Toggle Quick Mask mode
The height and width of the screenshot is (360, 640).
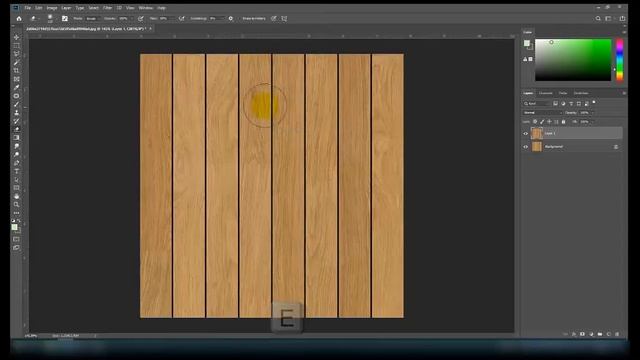click(16, 239)
